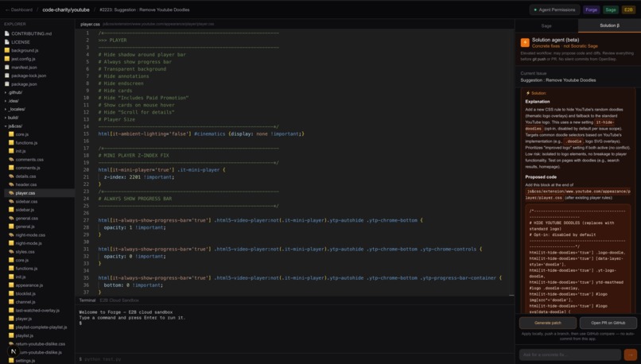Click the 'Proposed code' heading in solution
641x364 pixels.
(x=541, y=177)
